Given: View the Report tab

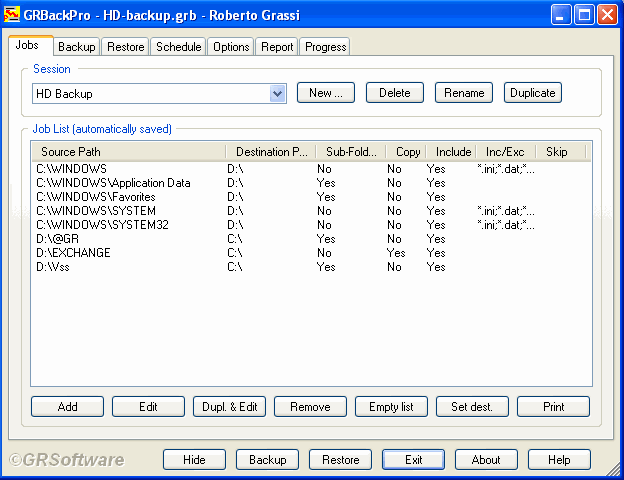Looking at the screenshot, I should point(277,47).
